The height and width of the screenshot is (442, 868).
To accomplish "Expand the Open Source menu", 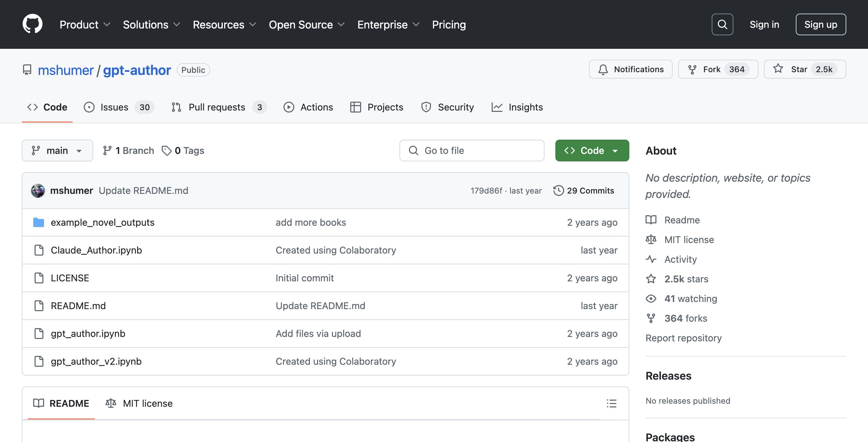I will (307, 24).
